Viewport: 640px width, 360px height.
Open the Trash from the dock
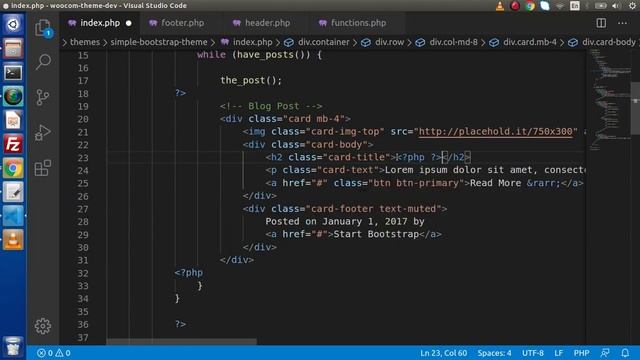13,347
